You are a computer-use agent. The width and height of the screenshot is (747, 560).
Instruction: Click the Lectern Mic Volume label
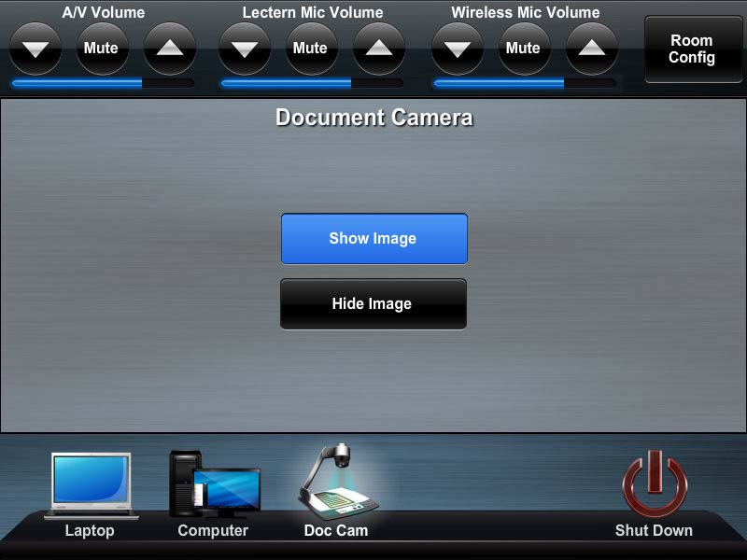pyautogui.click(x=313, y=12)
